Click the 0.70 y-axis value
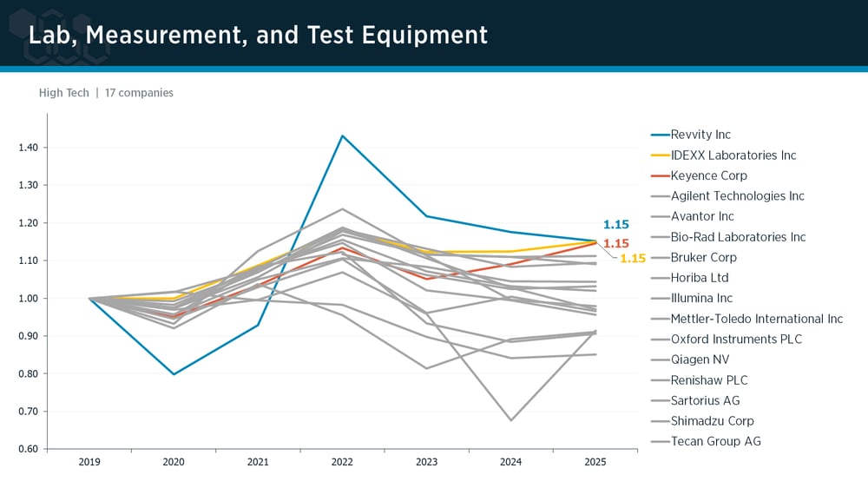This screenshot has width=868, height=488. tap(29, 411)
